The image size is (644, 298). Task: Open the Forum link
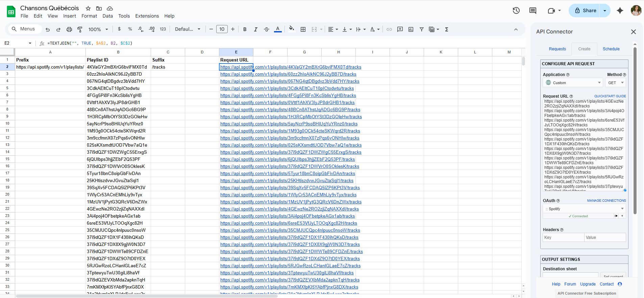[x=570, y=284]
